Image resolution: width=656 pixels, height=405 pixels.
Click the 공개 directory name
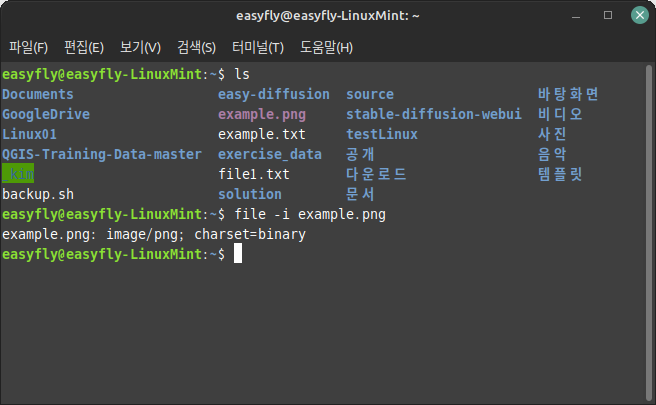click(x=360, y=154)
